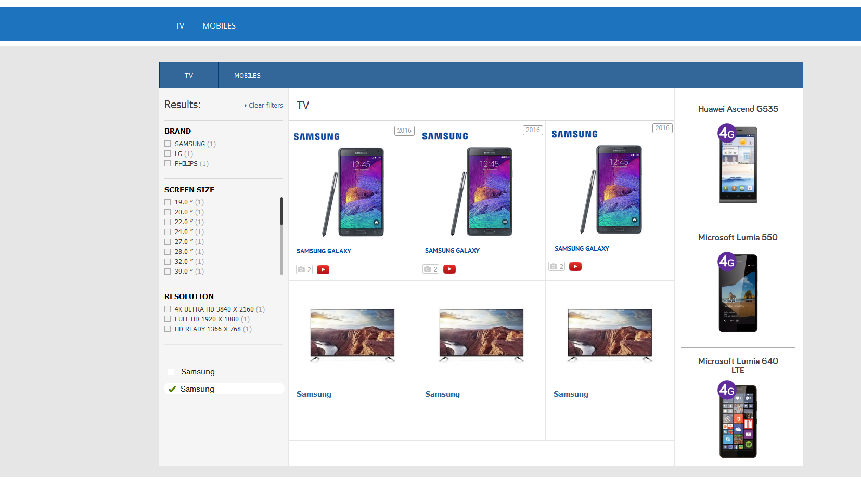The width and height of the screenshot is (861, 504).
Task: Enable 32.0" screen size filter
Action: [x=168, y=262]
